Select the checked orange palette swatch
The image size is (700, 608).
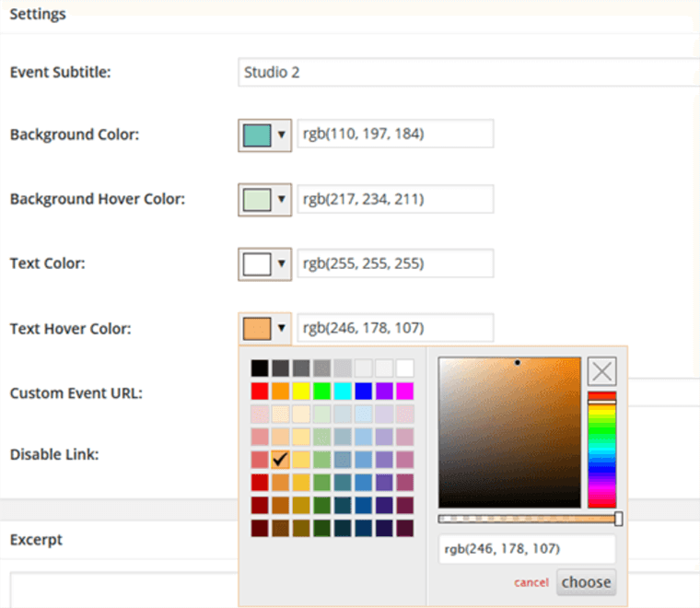(x=280, y=459)
